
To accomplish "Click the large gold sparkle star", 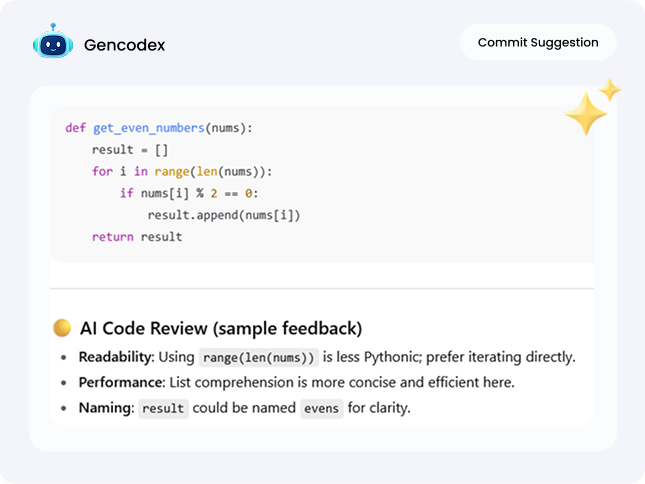I will tap(584, 116).
